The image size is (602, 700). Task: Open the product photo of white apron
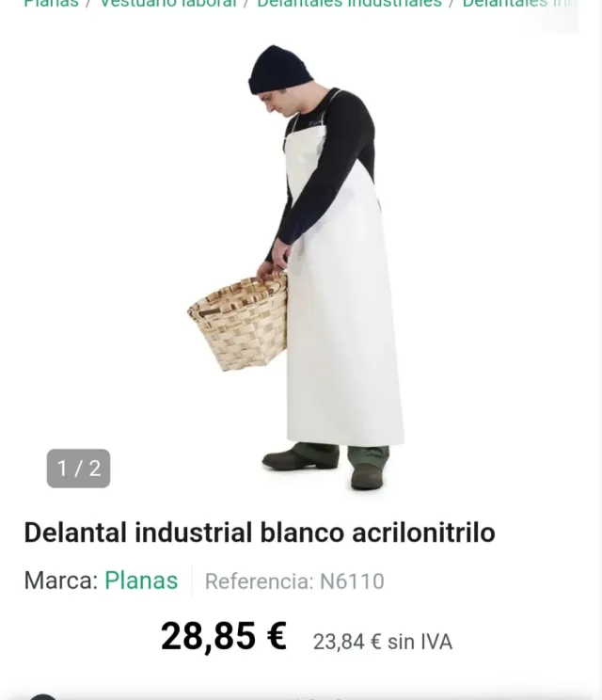(x=296, y=268)
